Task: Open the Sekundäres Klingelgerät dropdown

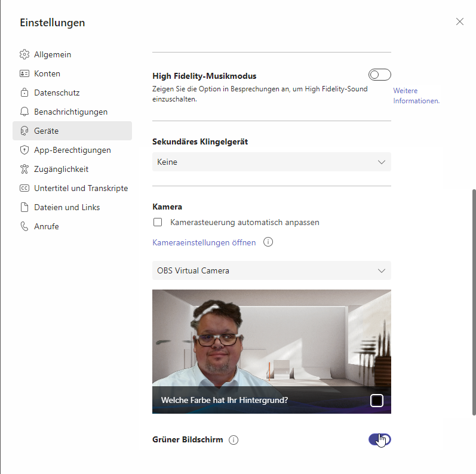Action: 271,162
